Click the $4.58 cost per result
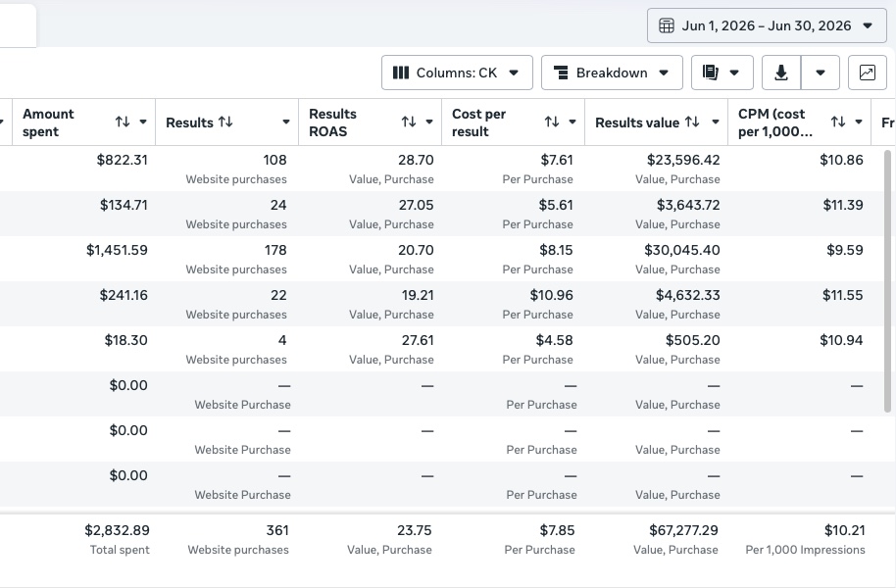 click(x=554, y=341)
